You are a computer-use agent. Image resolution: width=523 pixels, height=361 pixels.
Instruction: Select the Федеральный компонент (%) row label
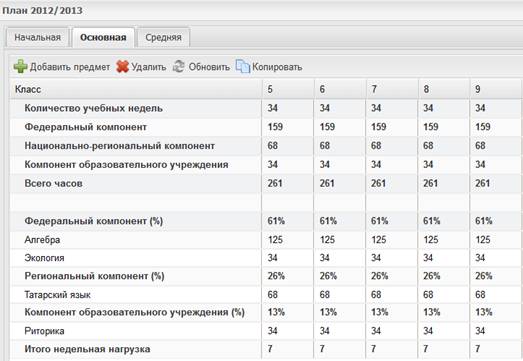click(x=93, y=221)
